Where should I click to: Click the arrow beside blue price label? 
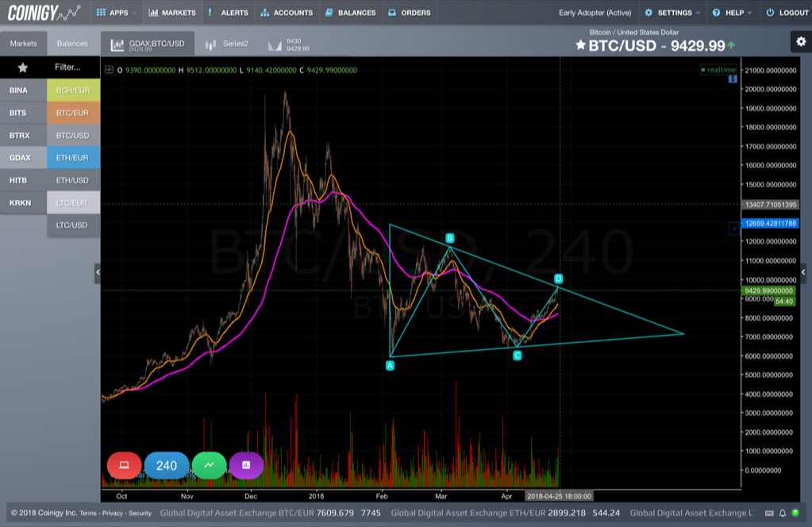point(734,229)
